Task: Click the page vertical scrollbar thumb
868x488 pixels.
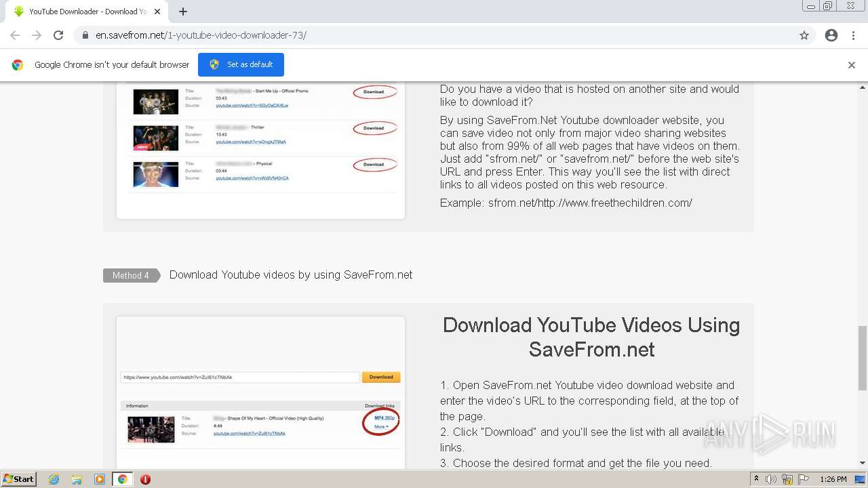Action: coord(863,357)
